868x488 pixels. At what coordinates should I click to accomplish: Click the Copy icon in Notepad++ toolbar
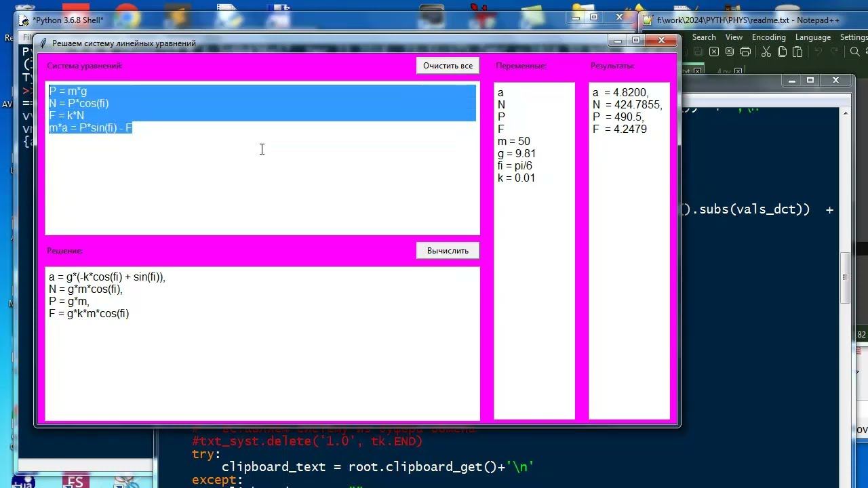click(x=782, y=52)
